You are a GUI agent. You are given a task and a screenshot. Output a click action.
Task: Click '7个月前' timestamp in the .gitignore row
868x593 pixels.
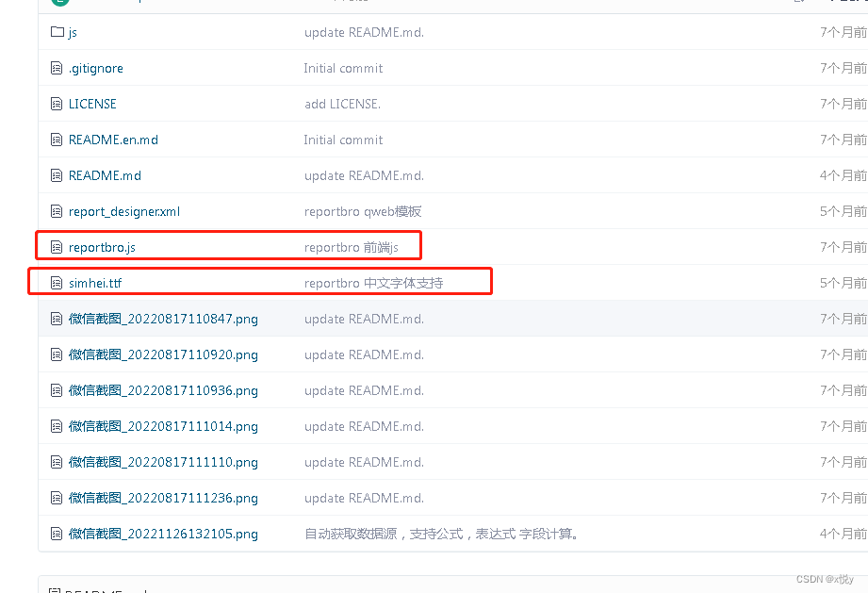tap(843, 68)
